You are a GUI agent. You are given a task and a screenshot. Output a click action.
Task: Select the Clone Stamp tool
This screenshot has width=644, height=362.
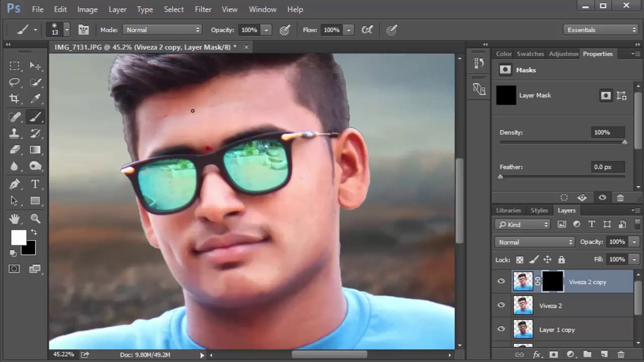click(15, 133)
